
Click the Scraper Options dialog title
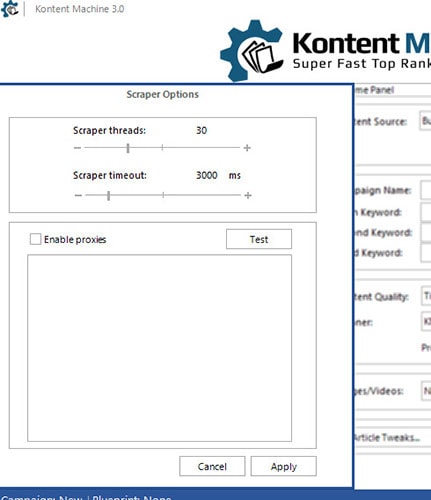pos(163,94)
